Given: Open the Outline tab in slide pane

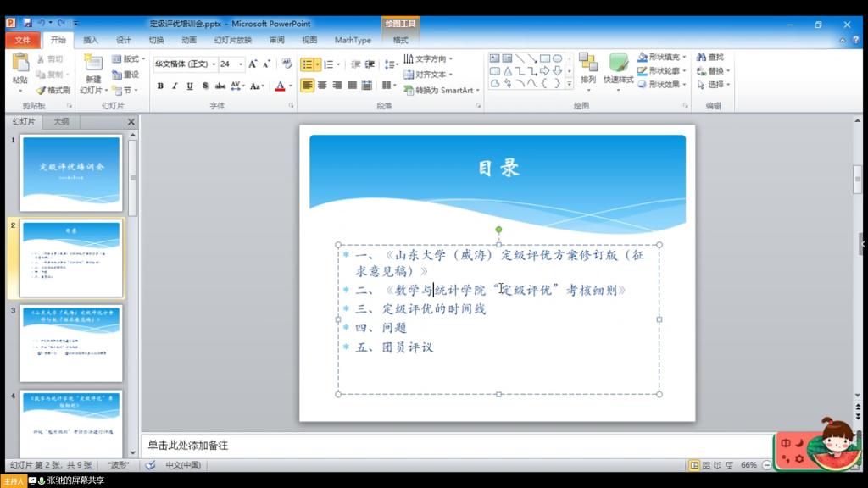Looking at the screenshot, I should point(61,121).
